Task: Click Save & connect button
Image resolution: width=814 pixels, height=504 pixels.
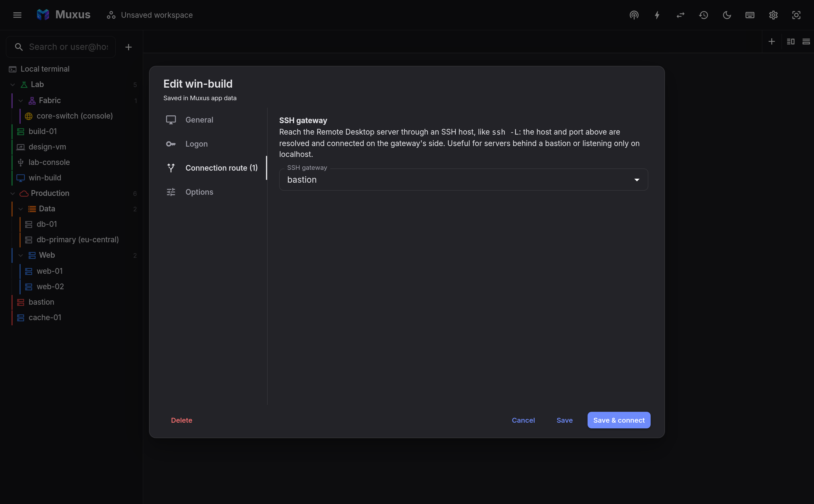Action: click(x=619, y=420)
